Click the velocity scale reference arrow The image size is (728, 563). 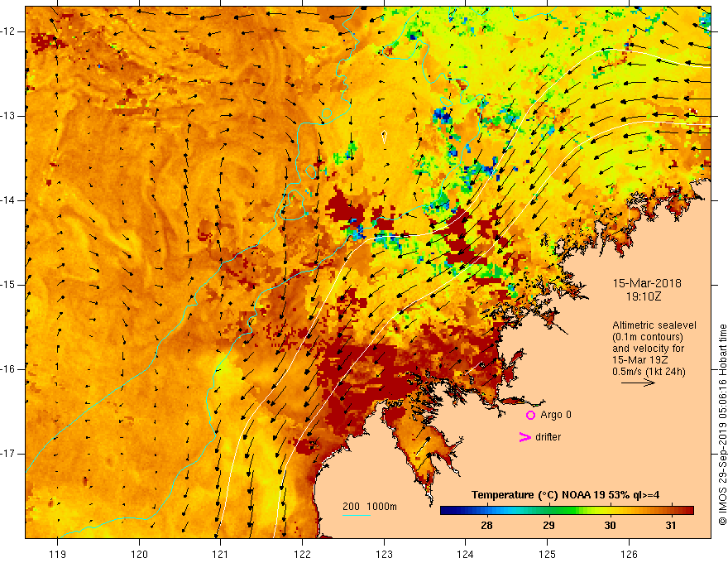638,383
